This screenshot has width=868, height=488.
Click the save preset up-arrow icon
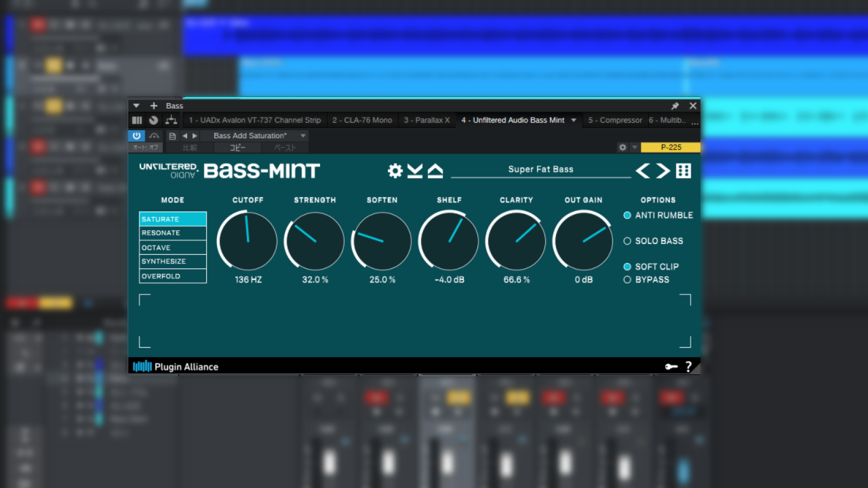(435, 171)
